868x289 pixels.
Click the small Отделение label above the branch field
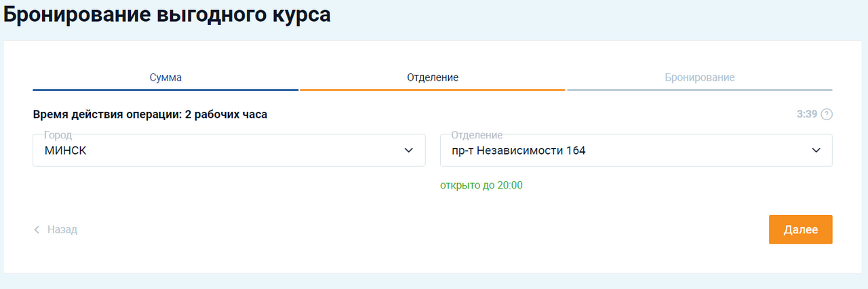pyautogui.click(x=477, y=135)
